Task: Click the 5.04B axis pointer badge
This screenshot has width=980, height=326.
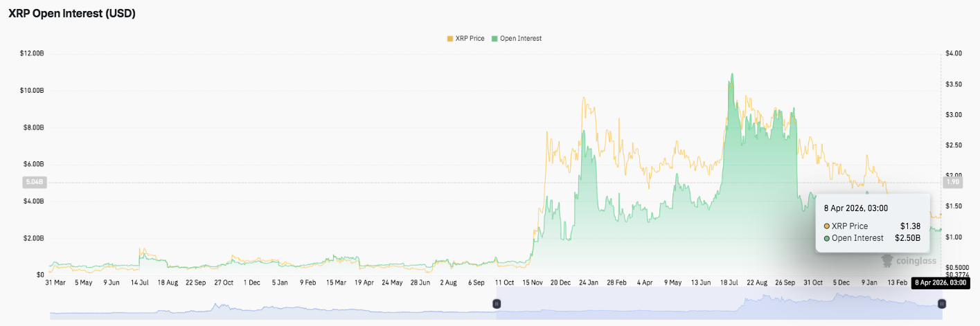Action: 34,183
